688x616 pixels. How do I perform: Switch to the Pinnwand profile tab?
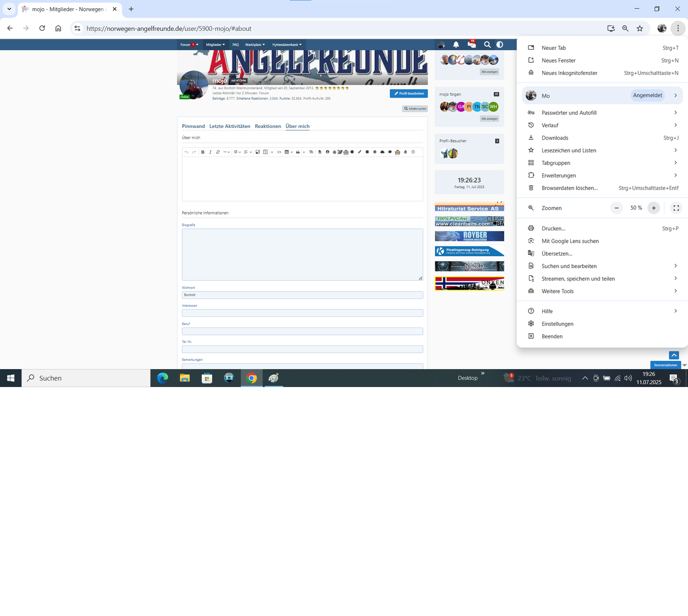[x=193, y=126]
